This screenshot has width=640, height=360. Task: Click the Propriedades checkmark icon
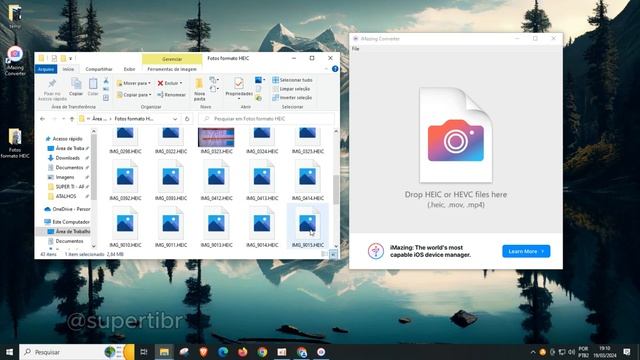tap(239, 83)
